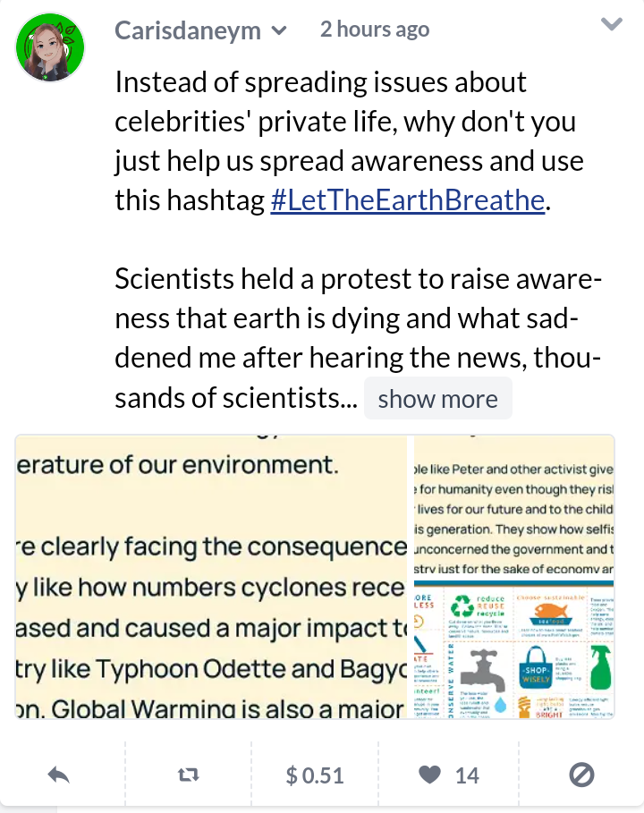Open the post options chevron menu
The width and height of the screenshot is (644, 813).
611,24
